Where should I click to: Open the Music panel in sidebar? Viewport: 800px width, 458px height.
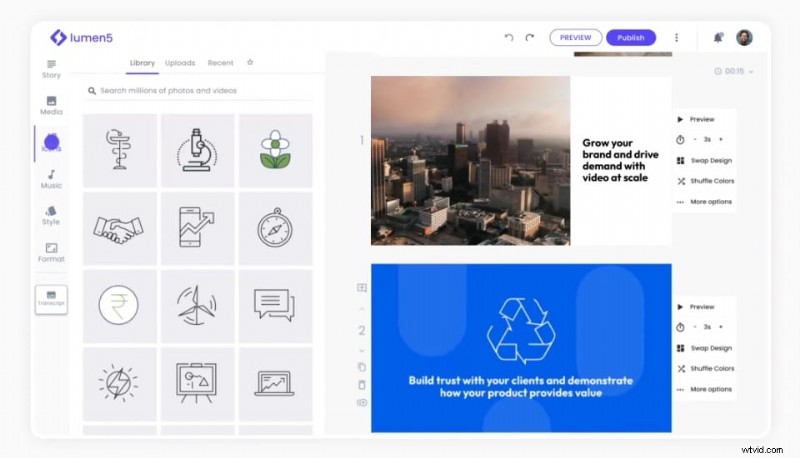click(51, 179)
